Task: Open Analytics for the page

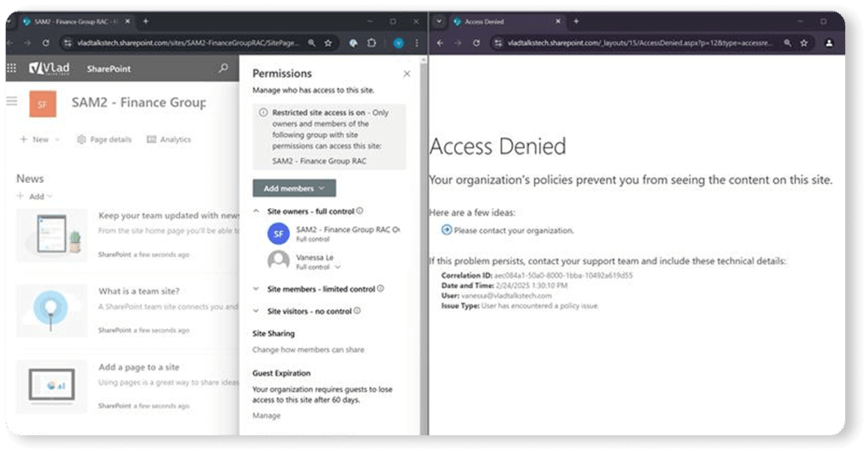Action: click(x=169, y=140)
